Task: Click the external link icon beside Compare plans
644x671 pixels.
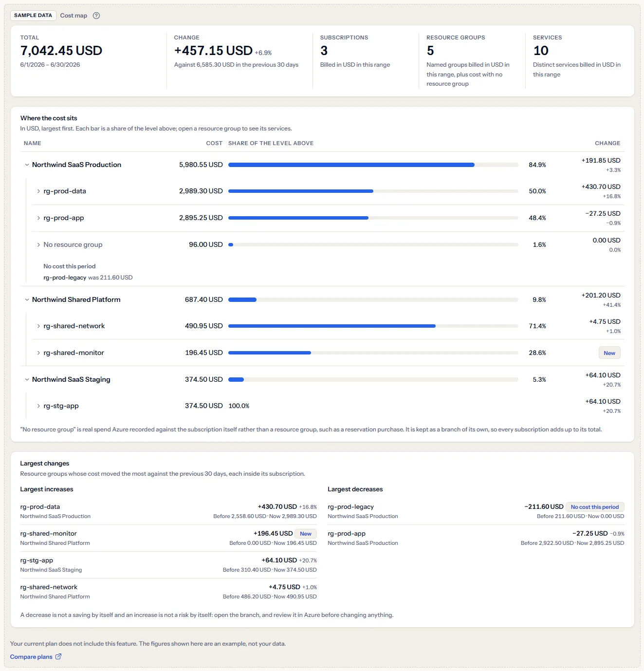Action: 58,656
